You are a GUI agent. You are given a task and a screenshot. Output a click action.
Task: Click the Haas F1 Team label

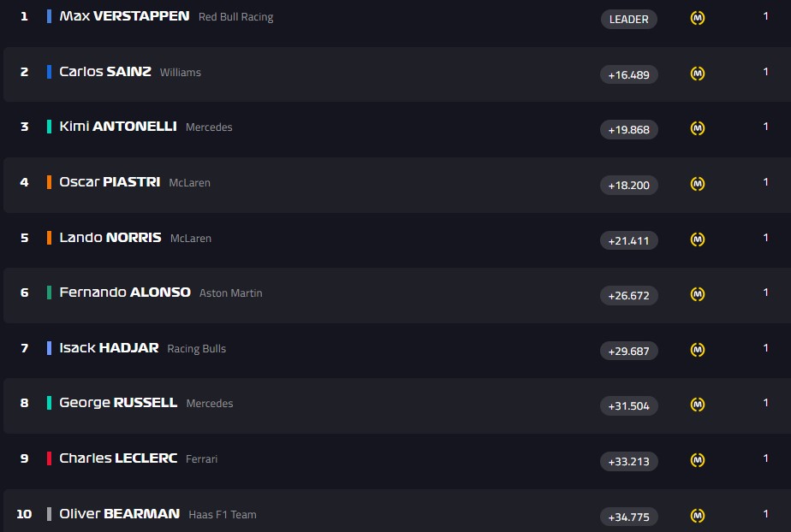pyautogui.click(x=223, y=515)
